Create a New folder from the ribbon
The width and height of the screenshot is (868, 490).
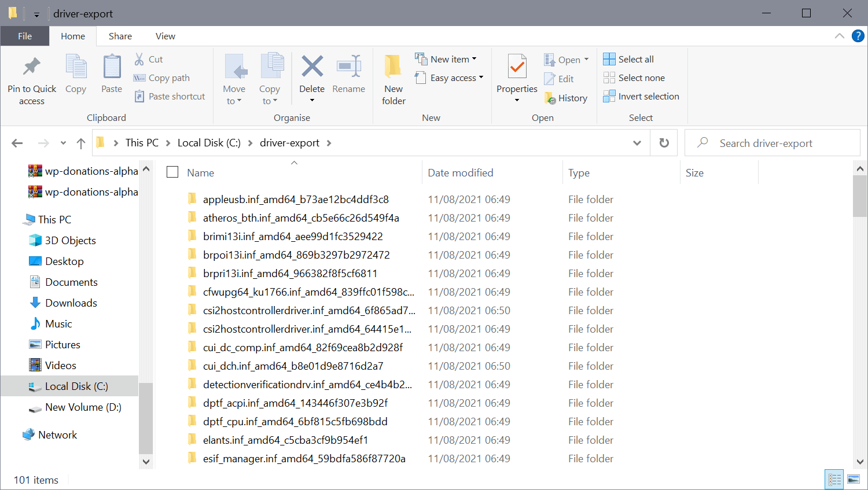[x=393, y=77]
